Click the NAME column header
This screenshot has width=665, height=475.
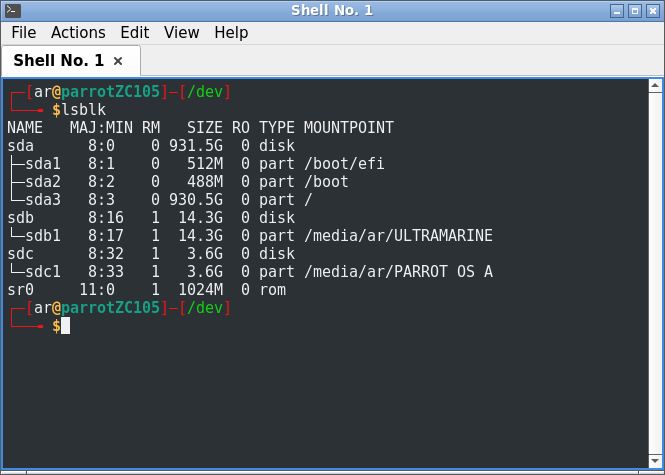[x=25, y=128]
